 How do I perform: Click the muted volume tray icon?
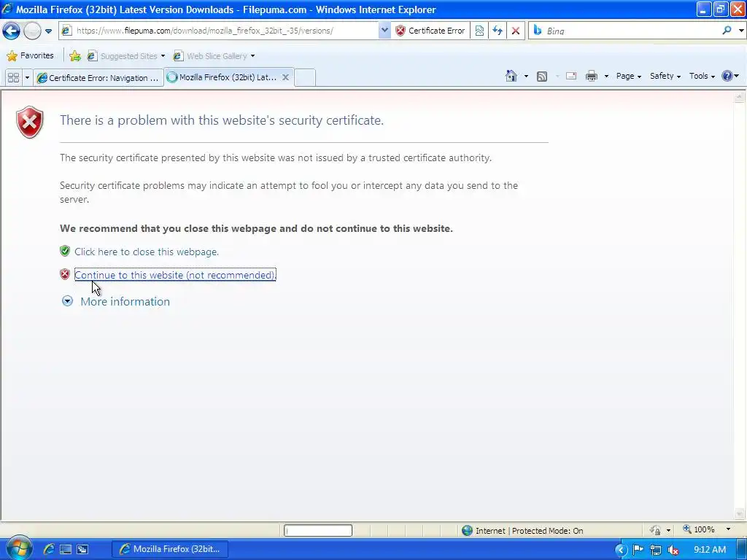coord(673,550)
